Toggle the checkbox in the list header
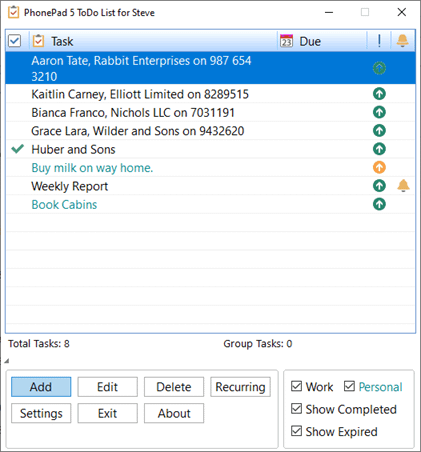Screen dimensions: 421x452 coord(15,41)
